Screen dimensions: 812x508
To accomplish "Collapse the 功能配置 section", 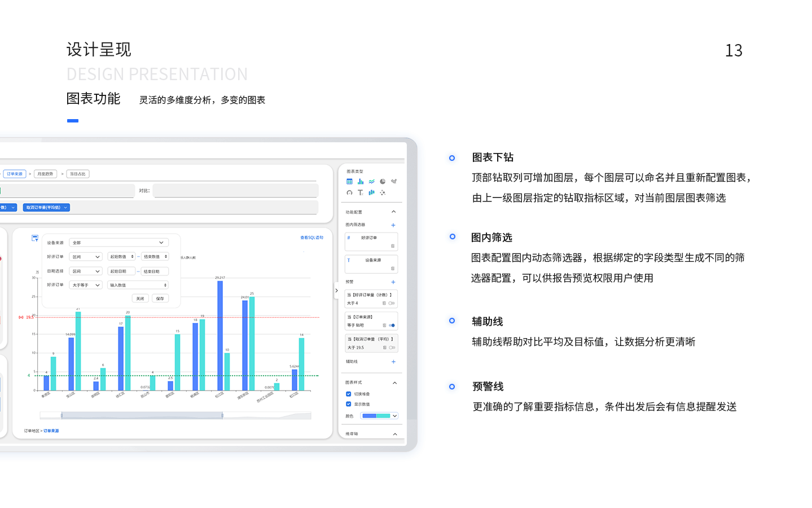I will [x=394, y=212].
